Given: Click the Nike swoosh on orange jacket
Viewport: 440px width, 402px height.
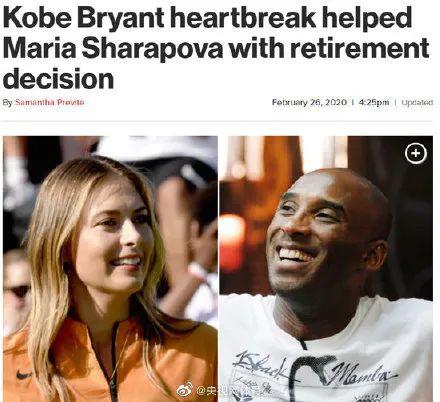Looking at the screenshot, I should (23, 375).
